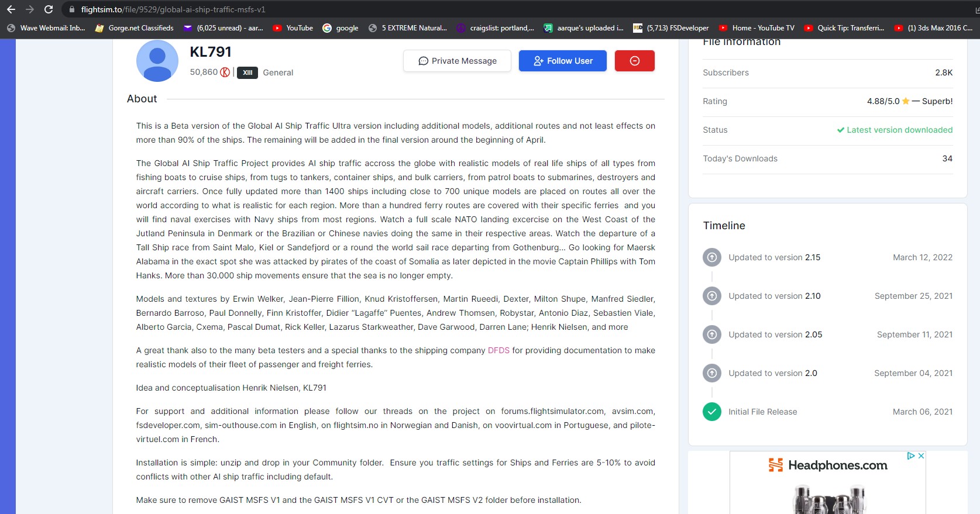Click the KL791 username heading
This screenshot has height=514, width=980.
click(211, 52)
